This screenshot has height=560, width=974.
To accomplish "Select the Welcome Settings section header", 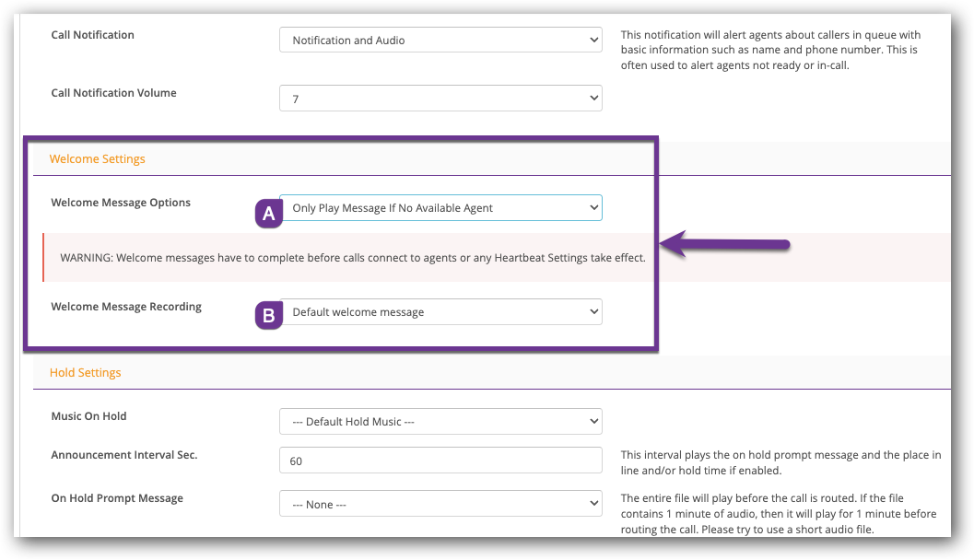I will pos(98,159).
